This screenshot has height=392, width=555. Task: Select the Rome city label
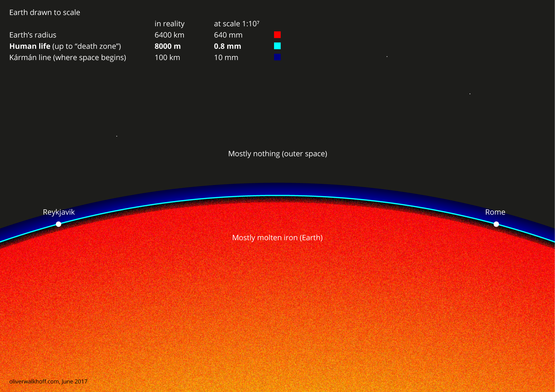[x=495, y=212]
